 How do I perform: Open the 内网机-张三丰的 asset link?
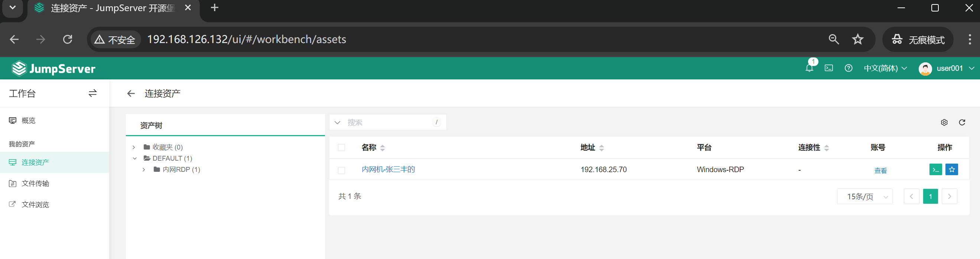(388, 170)
